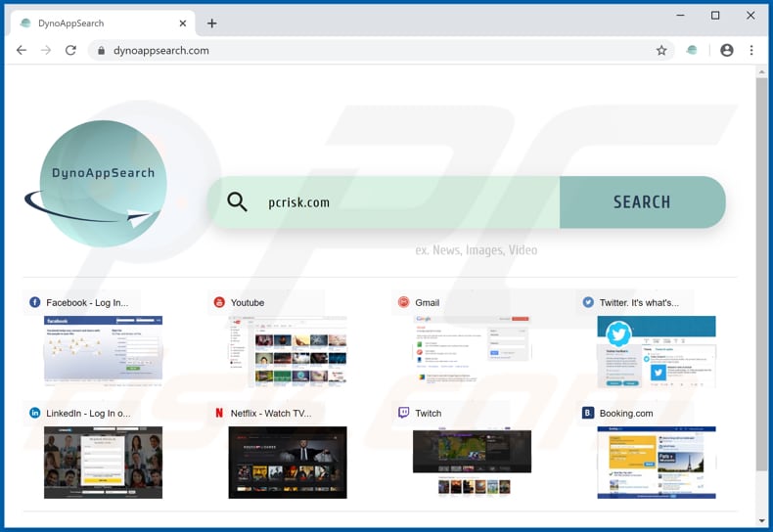The image size is (773, 532).
Task: Click the Netflix N favicon icon
Action: pyautogui.click(x=219, y=413)
